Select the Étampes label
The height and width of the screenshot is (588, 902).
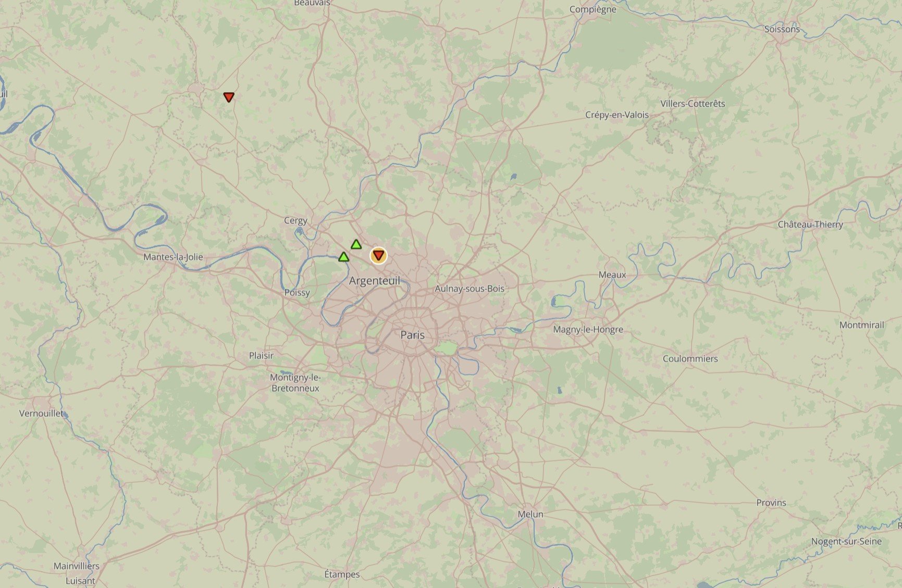(342, 574)
